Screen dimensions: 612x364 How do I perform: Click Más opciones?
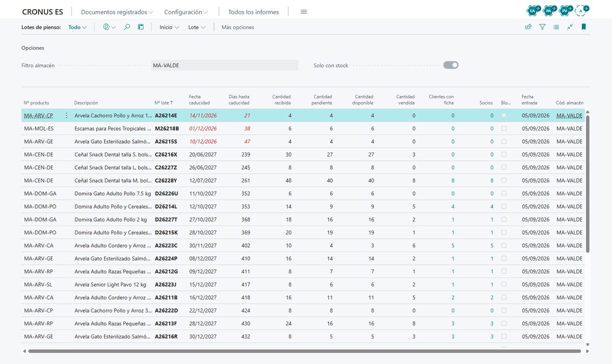238,27
